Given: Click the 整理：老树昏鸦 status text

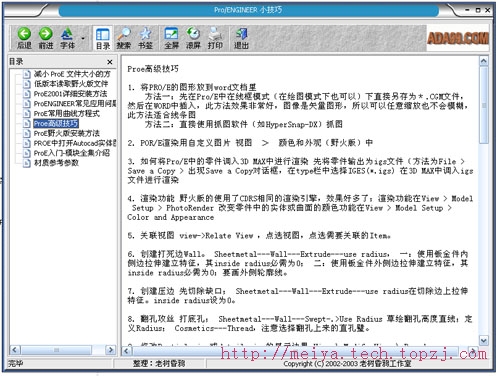Looking at the screenshot, I should (x=159, y=364).
